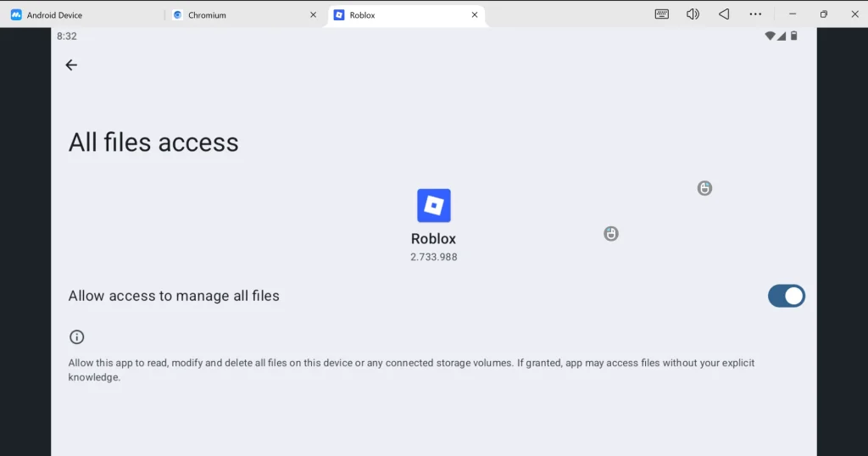Screen dimensions: 868x456
Task: Select the Roblox tab
Action: click(x=406, y=15)
